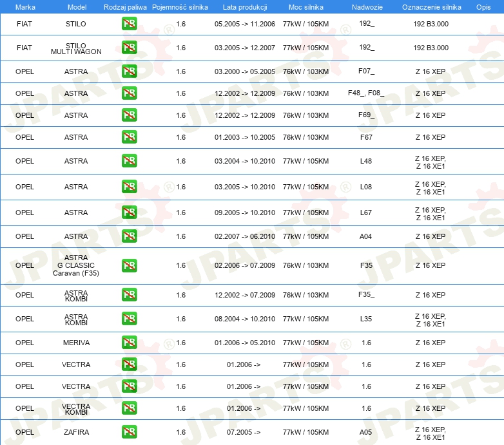Click the petrol icon in the ZAFIRA row
Viewport: 504px width, 445px height.
tap(129, 432)
